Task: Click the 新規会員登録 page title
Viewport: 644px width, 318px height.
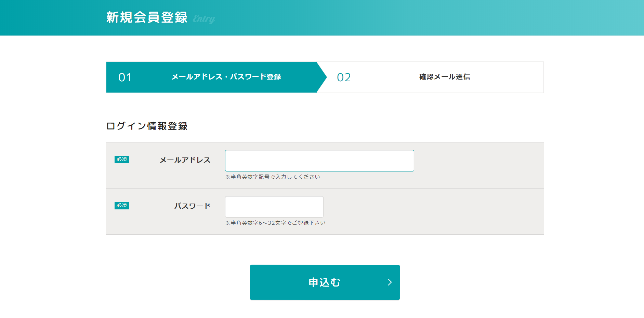Action: (147, 17)
